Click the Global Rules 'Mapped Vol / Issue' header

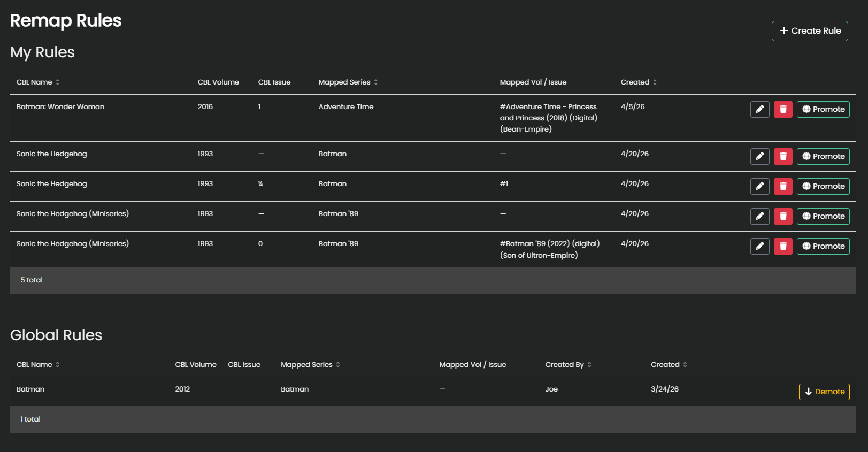[x=473, y=364]
